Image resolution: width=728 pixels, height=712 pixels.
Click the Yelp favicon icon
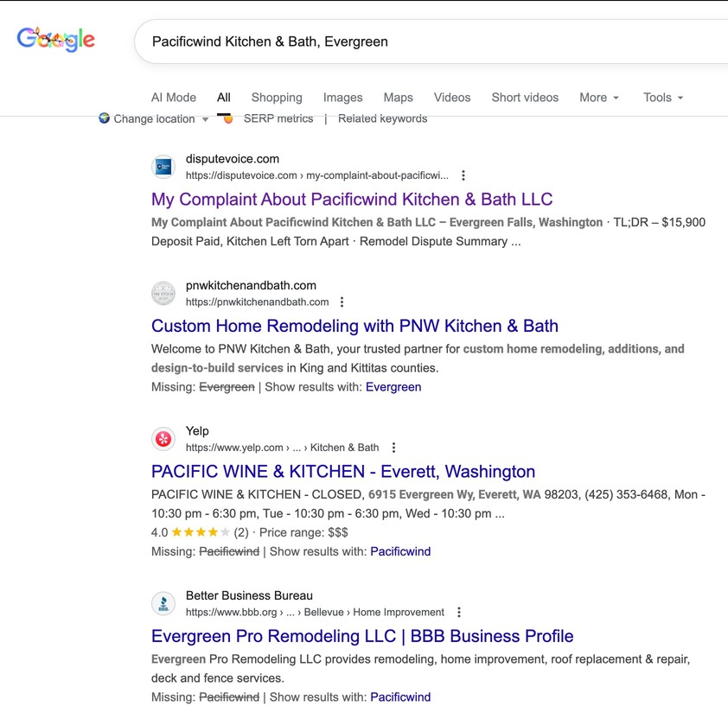tap(163, 439)
